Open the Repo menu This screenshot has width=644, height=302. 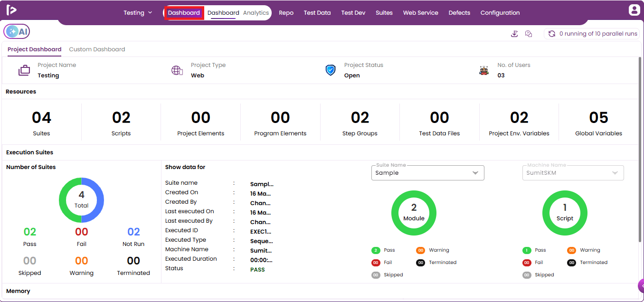286,13
